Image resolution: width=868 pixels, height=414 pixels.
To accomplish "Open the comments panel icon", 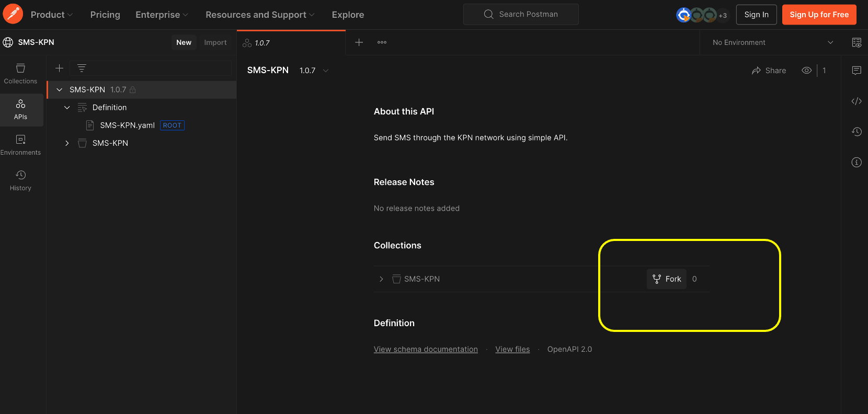I will [856, 71].
